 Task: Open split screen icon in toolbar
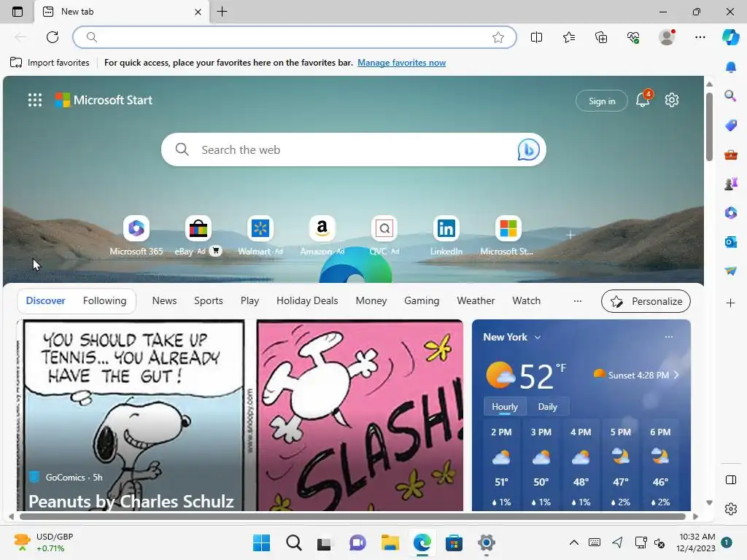point(536,37)
